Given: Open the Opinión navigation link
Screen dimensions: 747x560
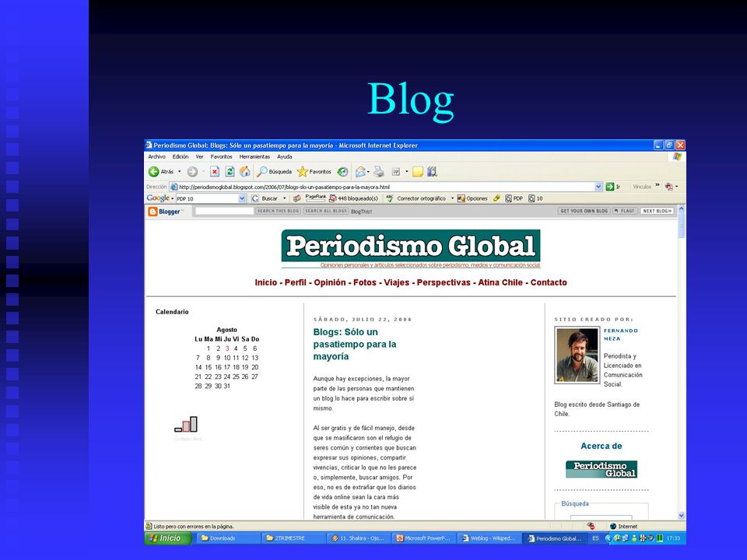Looking at the screenshot, I should [330, 282].
